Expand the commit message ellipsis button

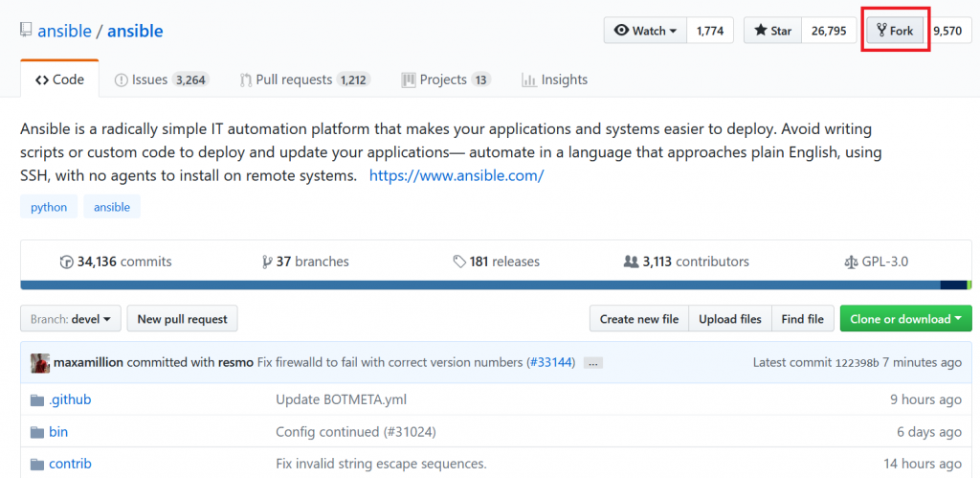tap(593, 363)
